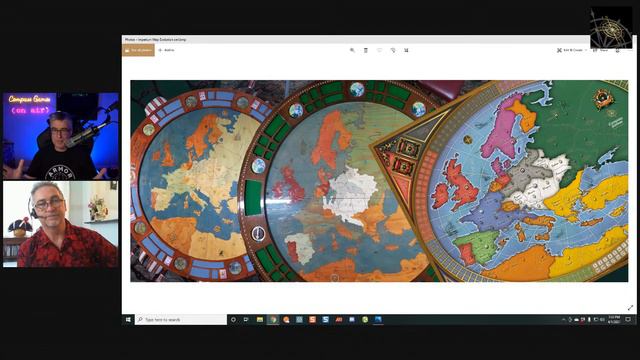Screen dimensions: 640x360
Task: Expand the Edit & Create dropdown
Action: (572, 50)
